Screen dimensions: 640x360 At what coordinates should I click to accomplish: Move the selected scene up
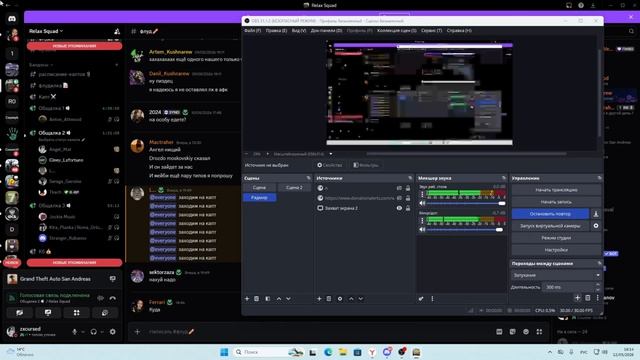(x=279, y=299)
